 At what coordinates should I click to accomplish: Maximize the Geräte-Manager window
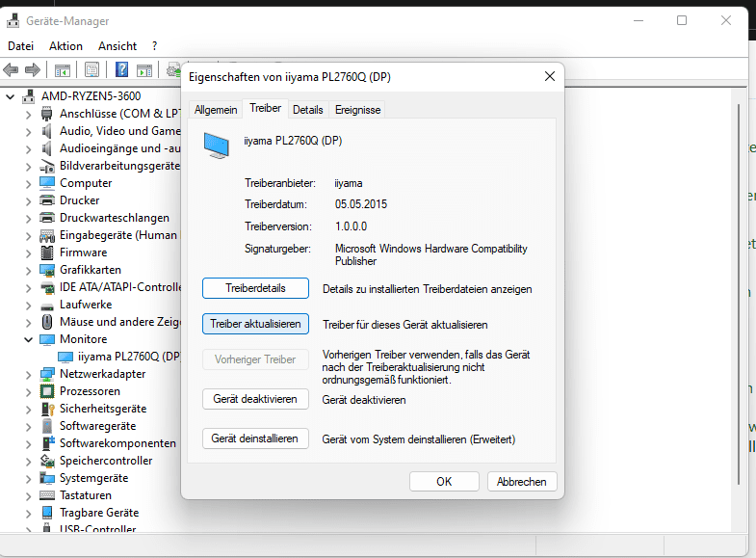pos(682,20)
